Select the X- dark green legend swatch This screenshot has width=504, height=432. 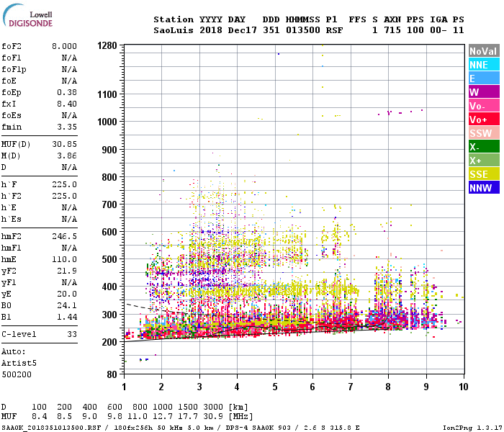tap(484, 147)
